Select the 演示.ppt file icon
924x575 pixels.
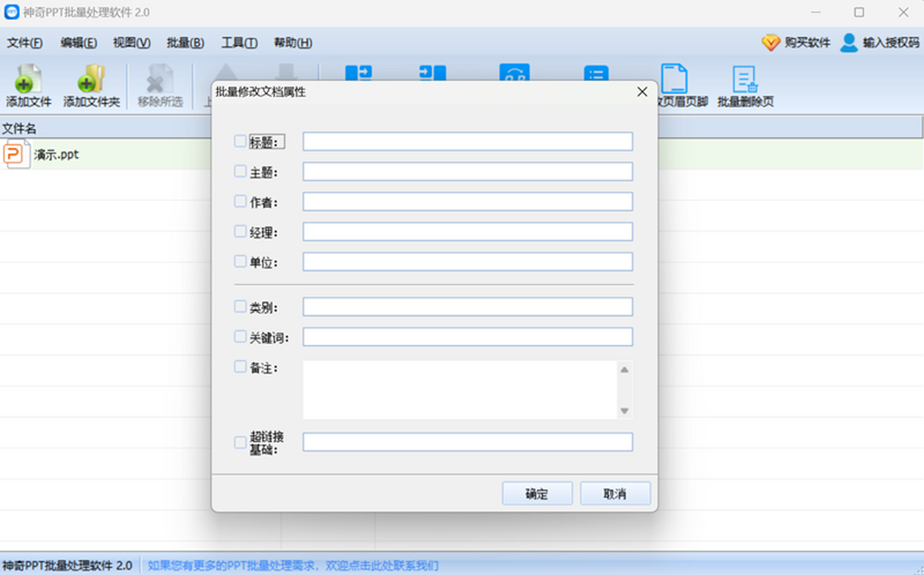[16, 155]
